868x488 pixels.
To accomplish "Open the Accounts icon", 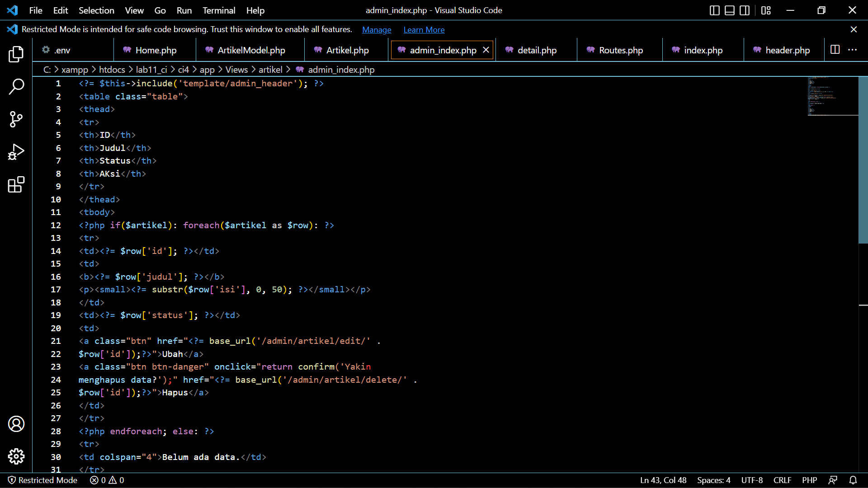I will pyautogui.click(x=16, y=424).
